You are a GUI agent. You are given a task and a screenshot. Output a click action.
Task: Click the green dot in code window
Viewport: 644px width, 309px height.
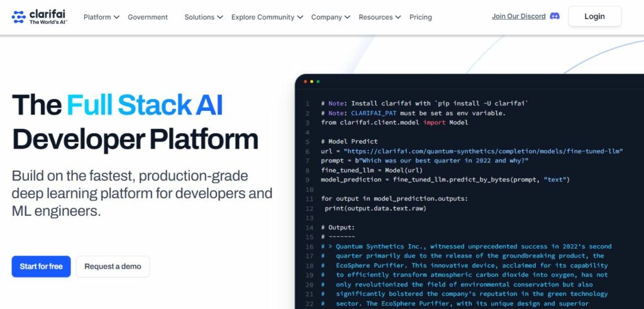318,82
